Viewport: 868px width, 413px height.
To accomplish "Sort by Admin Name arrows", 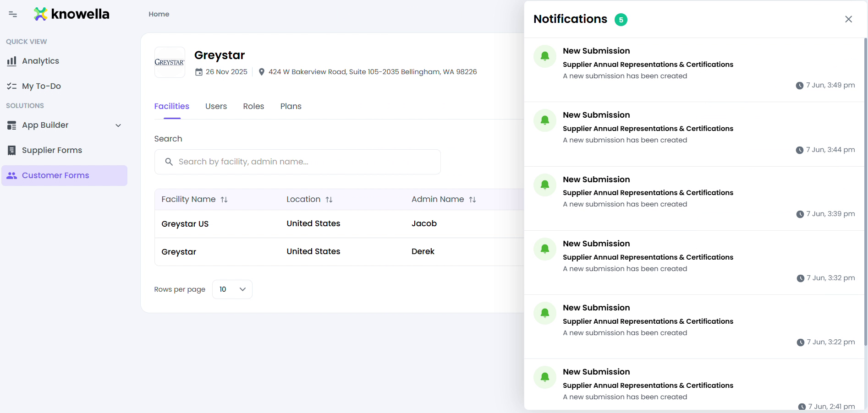I will tap(472, 200).
